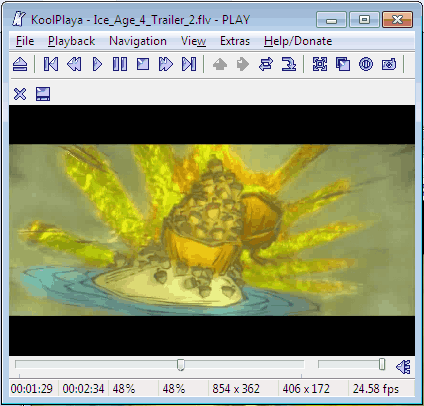The image size is (424, 406).
Task: Click the grayed up arrow icon
Action: click(220, 64)
